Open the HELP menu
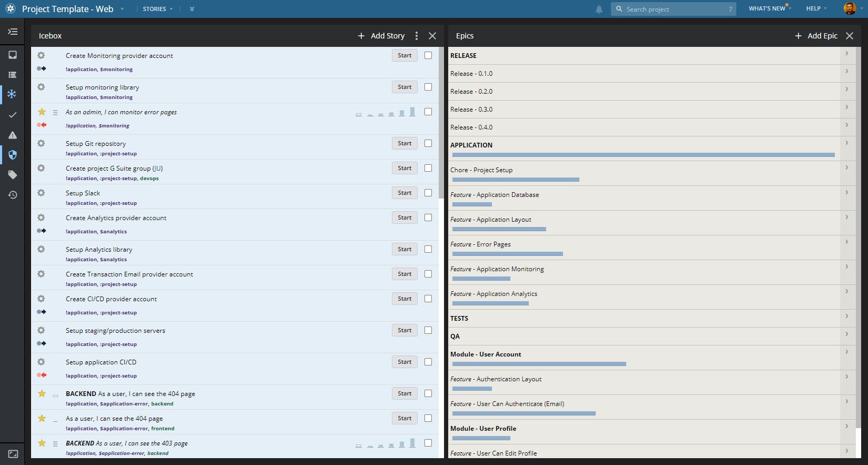Screen dimensions: 868x465 pyautogui.click(x=816, y=8)
